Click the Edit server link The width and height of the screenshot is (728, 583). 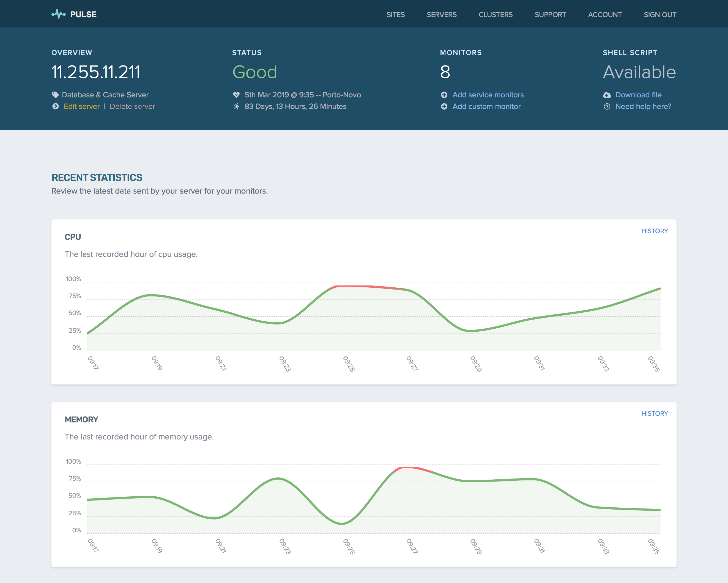(x=82, y=106)
